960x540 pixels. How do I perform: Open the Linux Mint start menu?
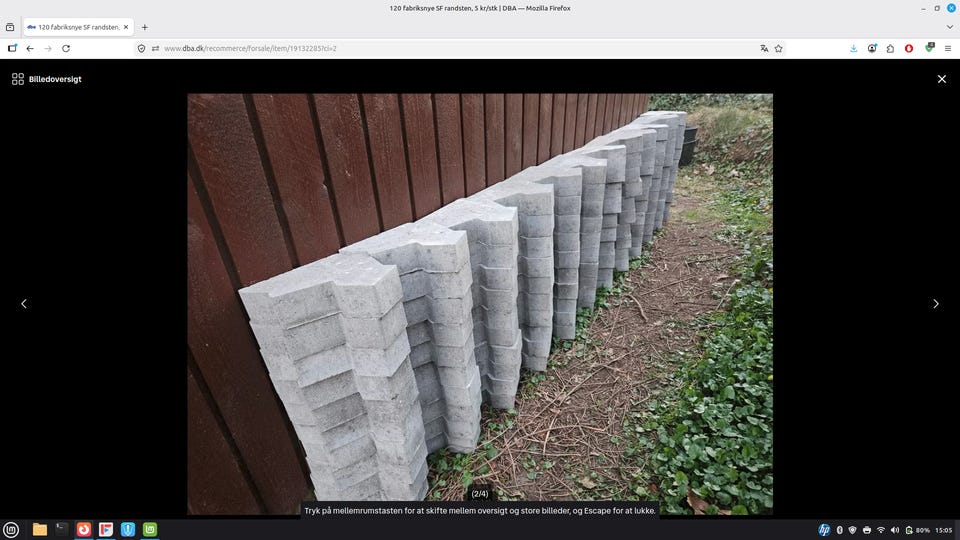click(x=11, y=530)
